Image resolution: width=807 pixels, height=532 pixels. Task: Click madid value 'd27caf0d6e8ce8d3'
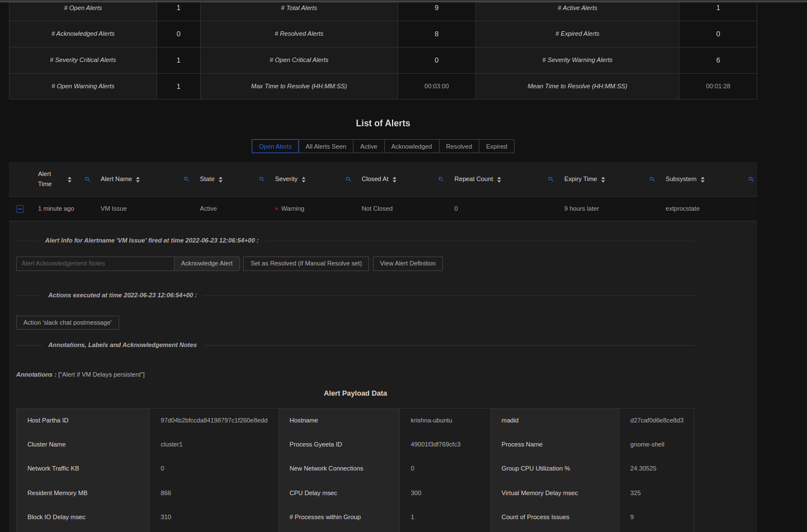coord(657,421)
